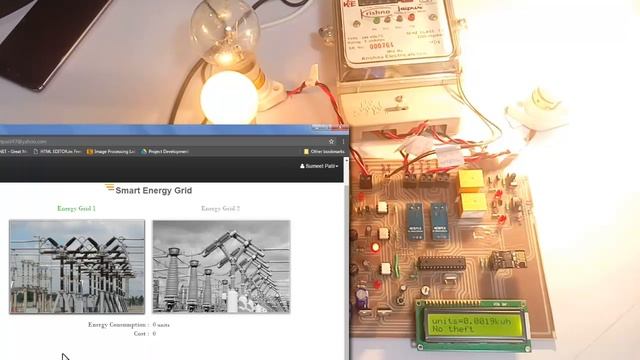The image size is (640, 360).
Task: Open the browser three-dot menu
Action: pyautogui.click(x=343, y=141)
